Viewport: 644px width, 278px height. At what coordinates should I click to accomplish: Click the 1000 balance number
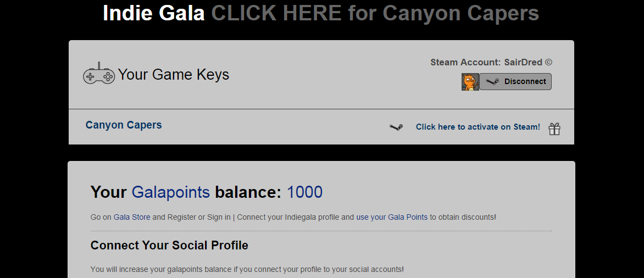point(304,192)
